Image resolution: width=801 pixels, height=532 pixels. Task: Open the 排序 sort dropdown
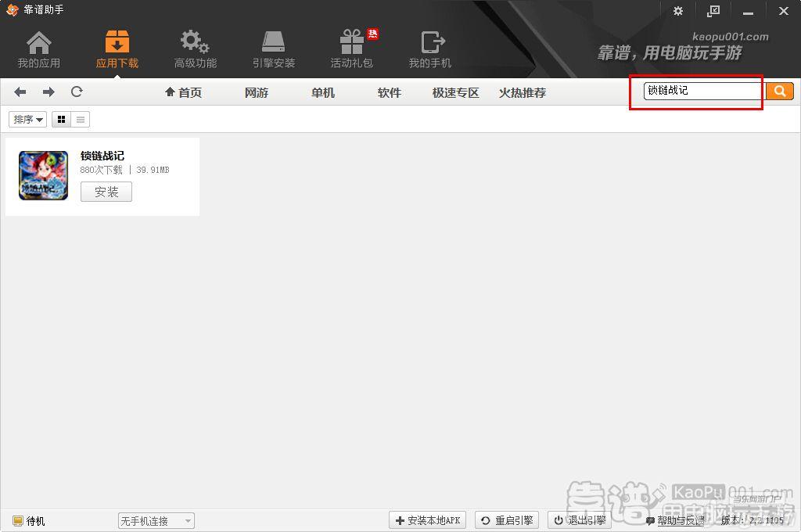[x=27, y=120]
